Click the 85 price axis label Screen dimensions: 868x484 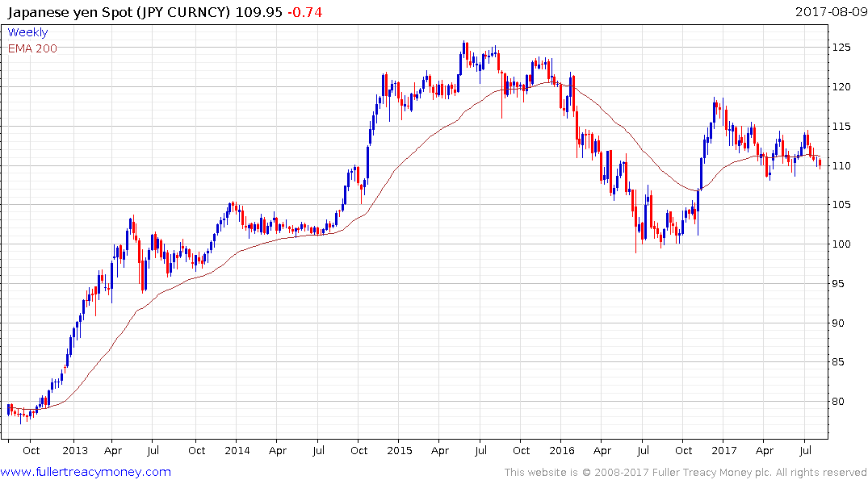(838, 362)
